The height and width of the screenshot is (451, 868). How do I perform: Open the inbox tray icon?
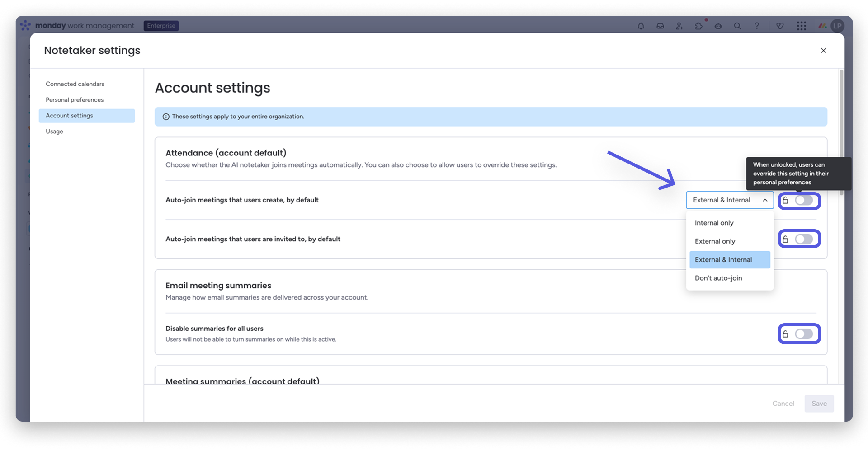pos(660,26)
